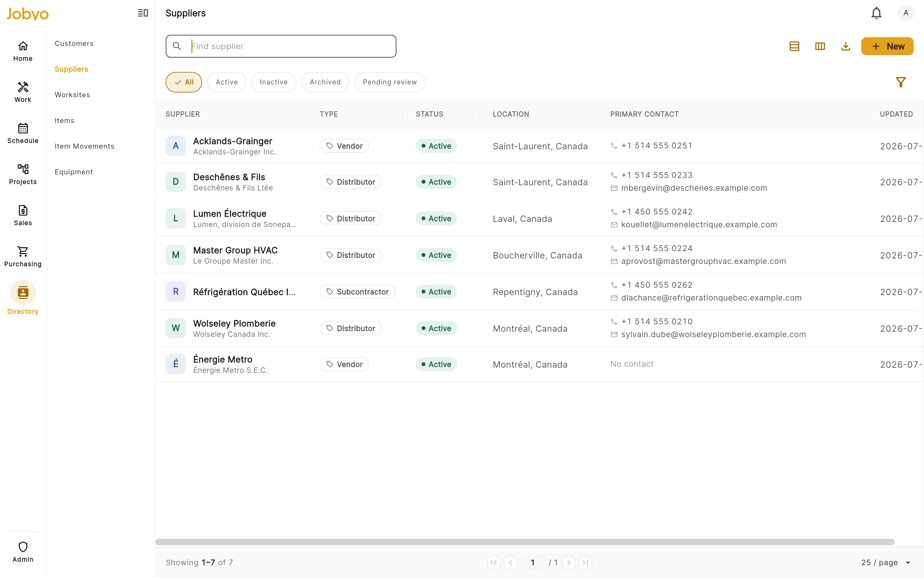Open the Deschênes & Fils supplier
Screen dimensions: 924x578
click(229, 177)
